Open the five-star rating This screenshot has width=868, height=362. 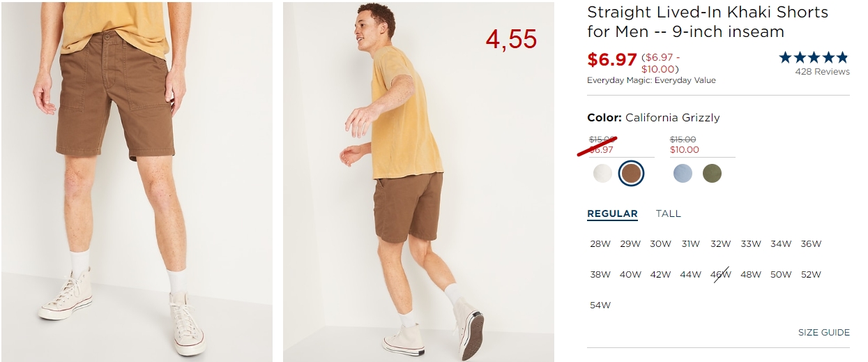814,57
